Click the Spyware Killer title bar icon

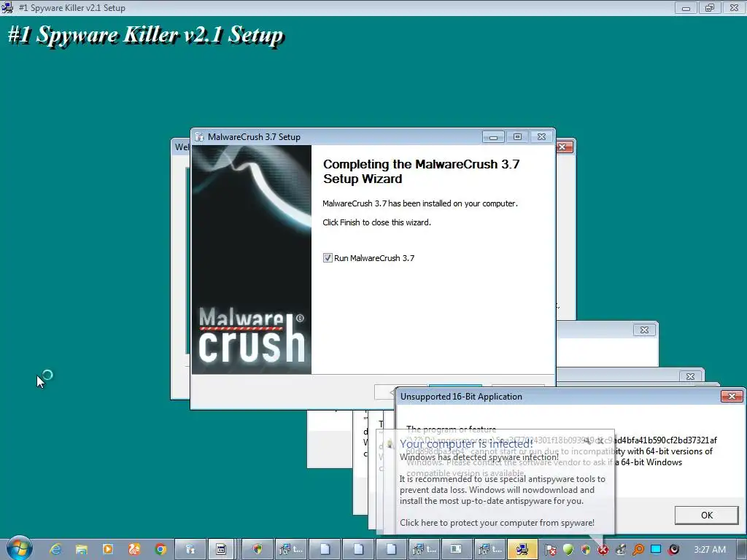coord(7,7)
